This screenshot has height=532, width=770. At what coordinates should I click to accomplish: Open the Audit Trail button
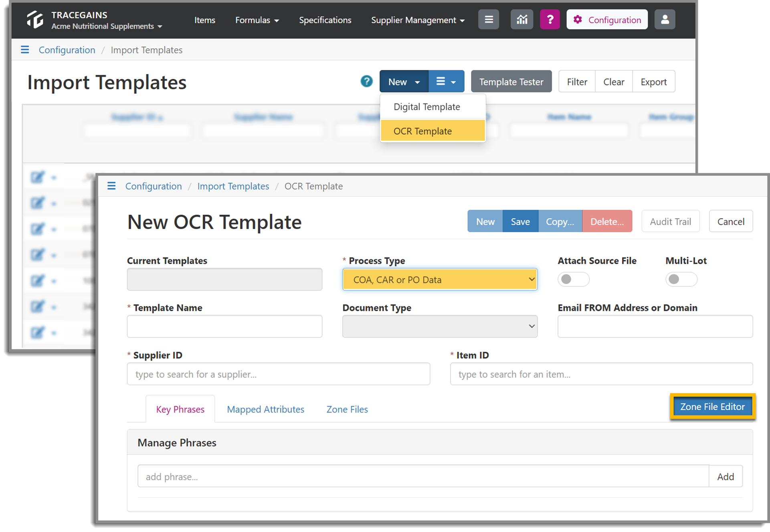point(670,221)
